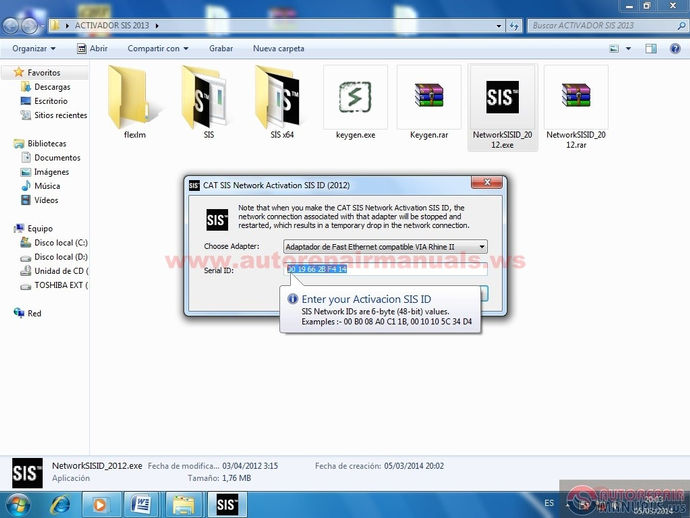This screenshot has height=518, width=690.
Task: Expand the ACTIVADOR SIS 2013 breadcrumb arrow
Action: coord(157,26)
